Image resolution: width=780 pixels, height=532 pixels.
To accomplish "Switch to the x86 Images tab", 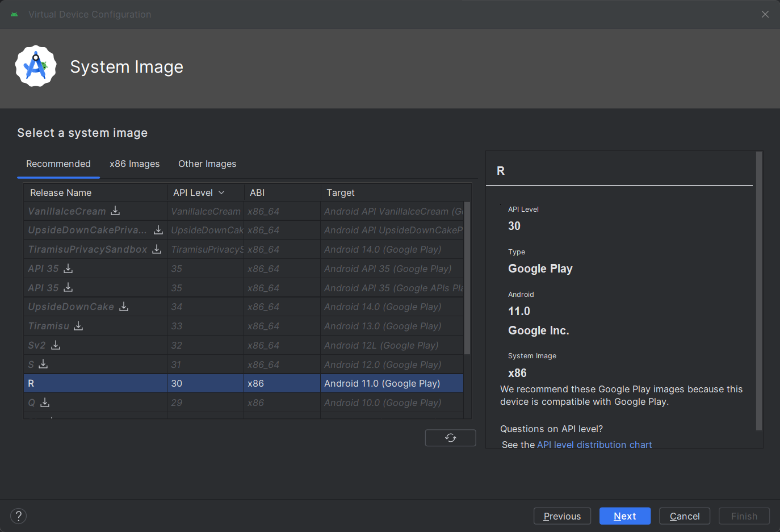I will pos(135,164).
